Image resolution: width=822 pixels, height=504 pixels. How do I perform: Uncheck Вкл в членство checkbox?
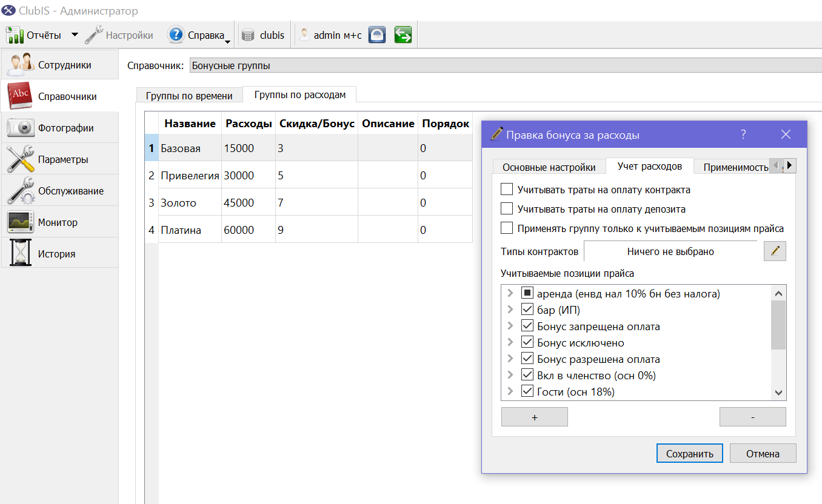(x=527, y=375)
